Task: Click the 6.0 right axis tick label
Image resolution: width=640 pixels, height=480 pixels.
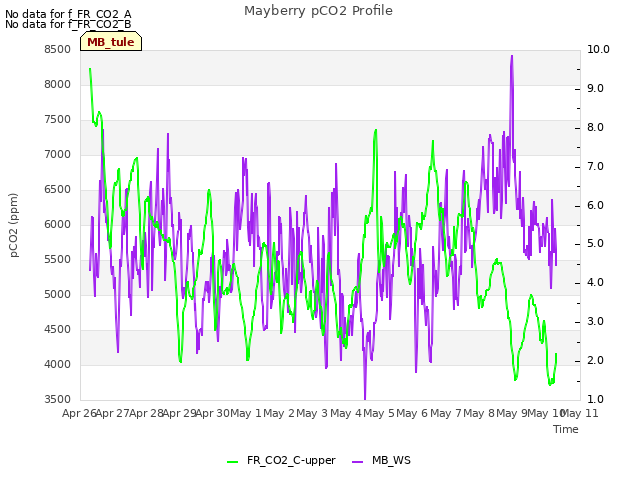Action: click(x=596, y=205)
